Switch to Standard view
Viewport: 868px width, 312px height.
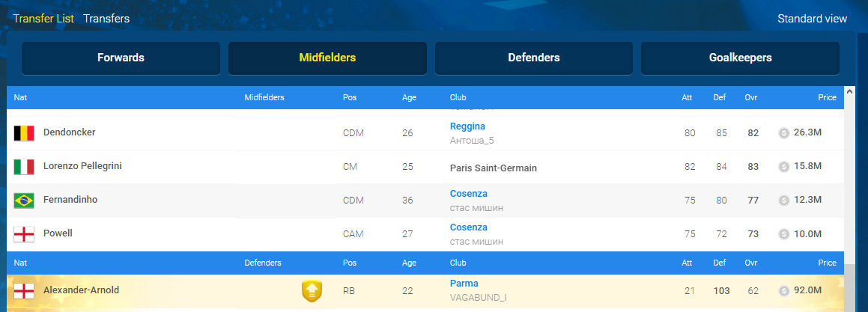coord(812,18)
